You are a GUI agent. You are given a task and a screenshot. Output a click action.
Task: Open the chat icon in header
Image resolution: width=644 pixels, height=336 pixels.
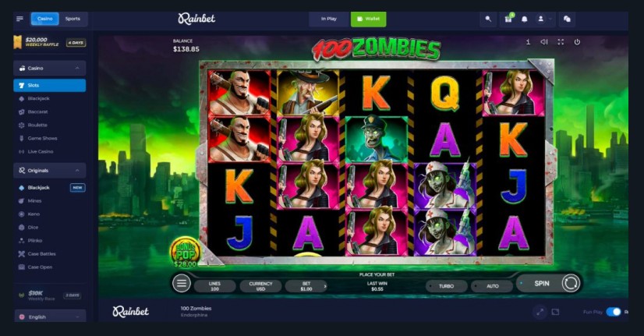point(567,19)
